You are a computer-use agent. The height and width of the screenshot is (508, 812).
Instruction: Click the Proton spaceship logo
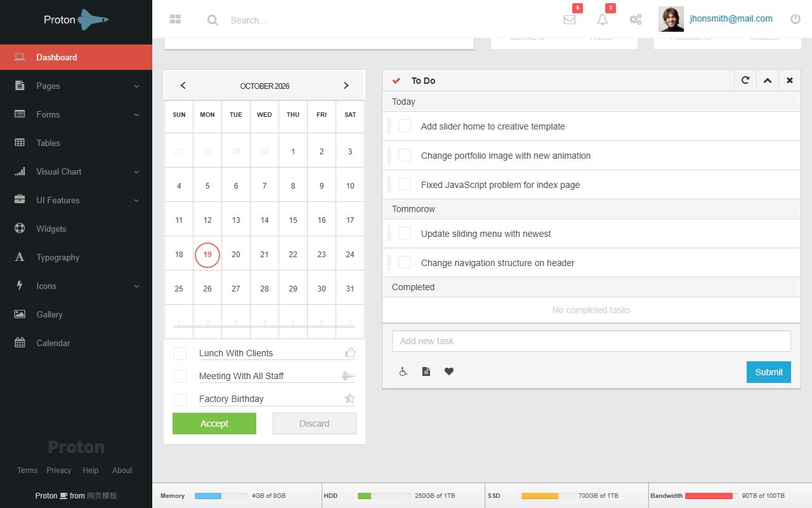pyautogui.click(x=76, y=20)
